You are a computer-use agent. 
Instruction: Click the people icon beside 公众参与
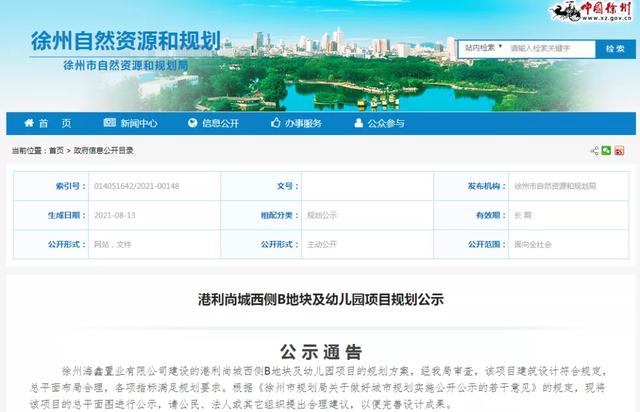357,123
